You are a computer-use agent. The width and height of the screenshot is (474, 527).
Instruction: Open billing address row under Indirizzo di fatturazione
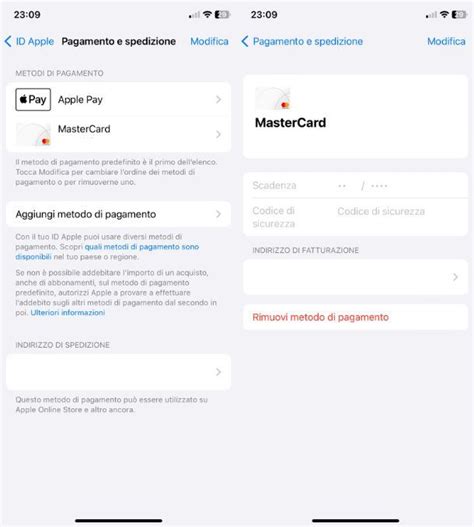click(355, 277)
